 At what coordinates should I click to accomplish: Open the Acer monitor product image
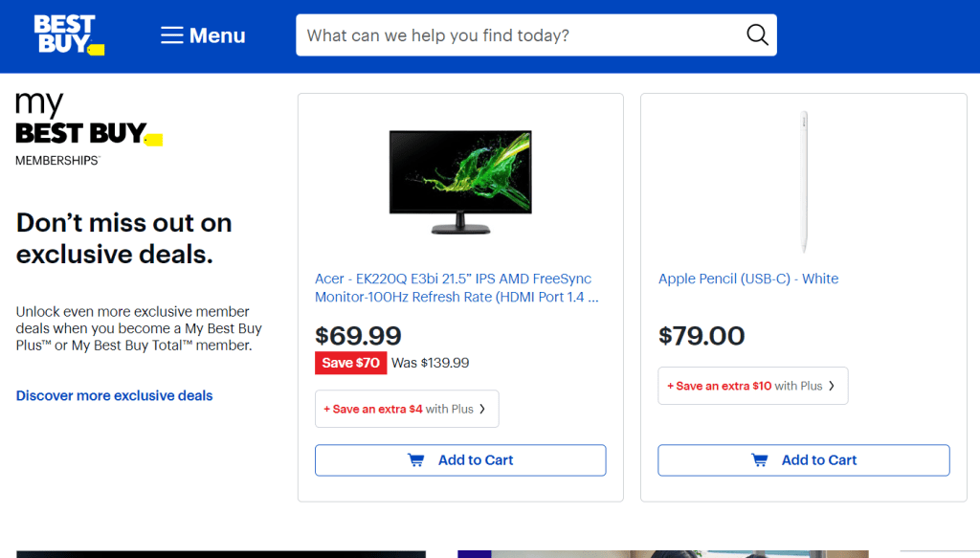[x=460, y=182]
